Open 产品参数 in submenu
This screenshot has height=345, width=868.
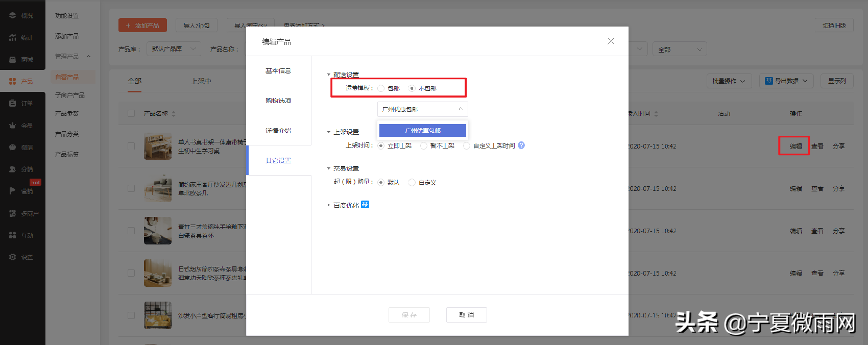[x=67, y=113]
